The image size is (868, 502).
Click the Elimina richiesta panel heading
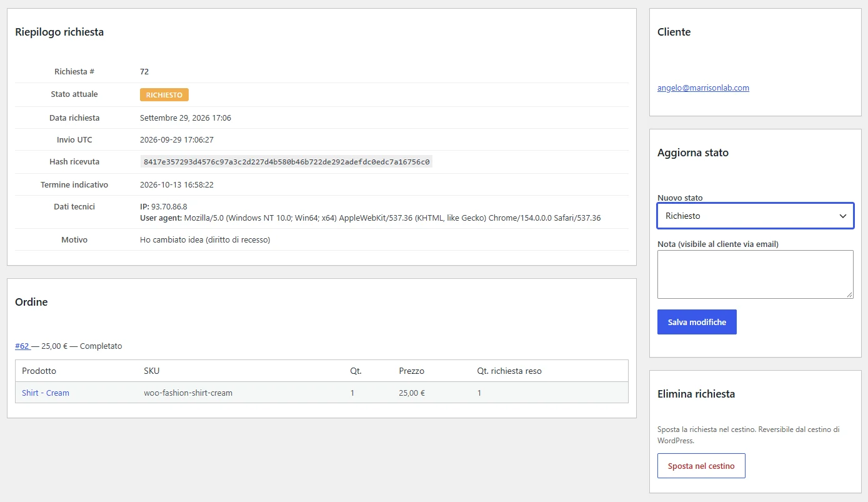pyautogui.click(x=696, y=394)
